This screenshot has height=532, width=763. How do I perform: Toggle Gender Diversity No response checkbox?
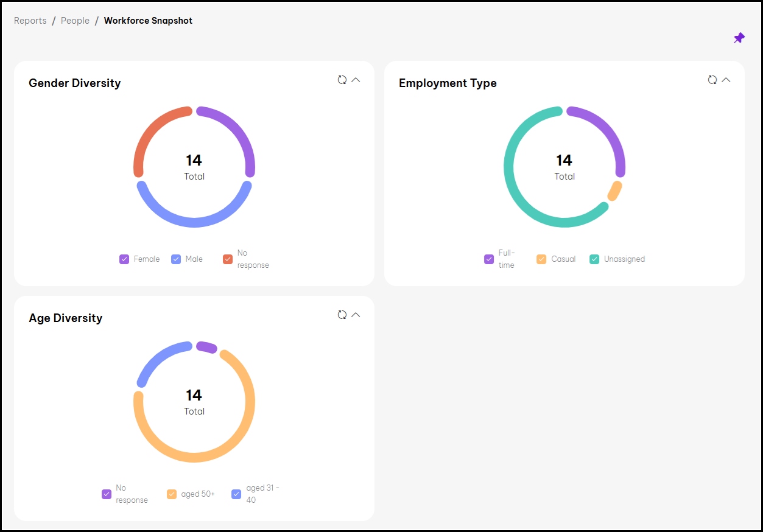[x=228, y=259]
